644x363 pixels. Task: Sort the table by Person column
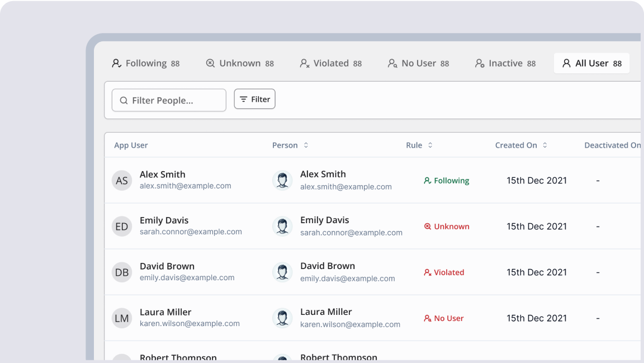(x=306, y=145)
